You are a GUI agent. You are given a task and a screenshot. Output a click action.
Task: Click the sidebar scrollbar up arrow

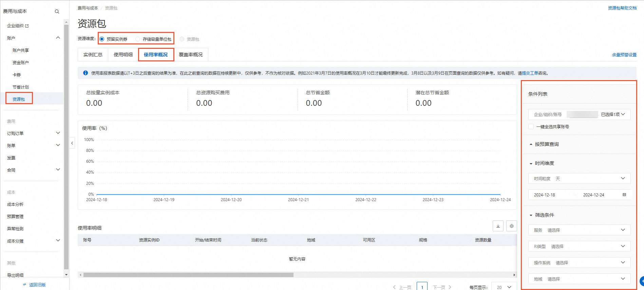tap(66, 22)
